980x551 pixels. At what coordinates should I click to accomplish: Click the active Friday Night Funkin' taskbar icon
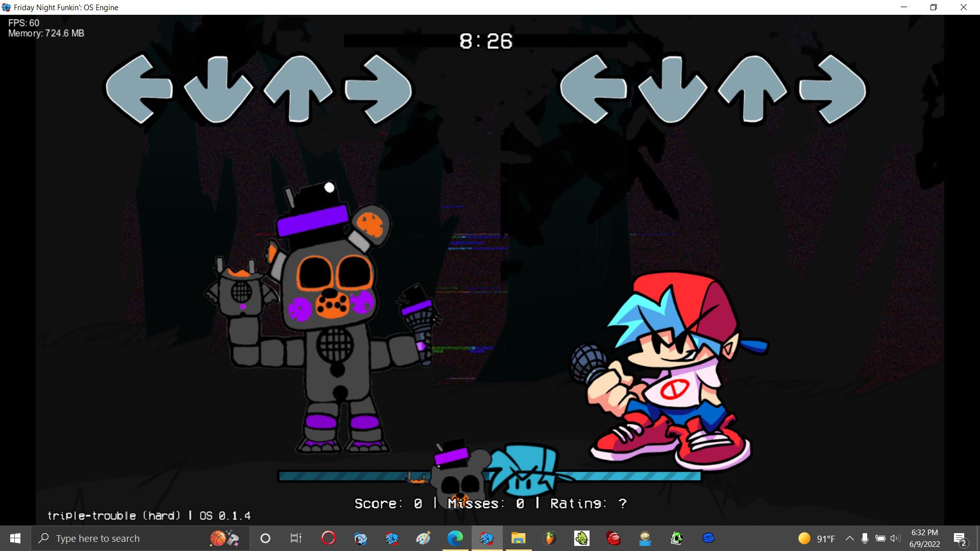coord(486,538)
